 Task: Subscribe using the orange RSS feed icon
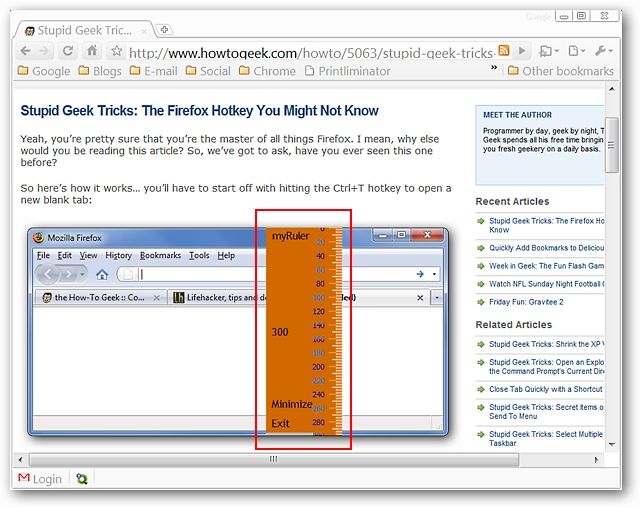[504, 51]
